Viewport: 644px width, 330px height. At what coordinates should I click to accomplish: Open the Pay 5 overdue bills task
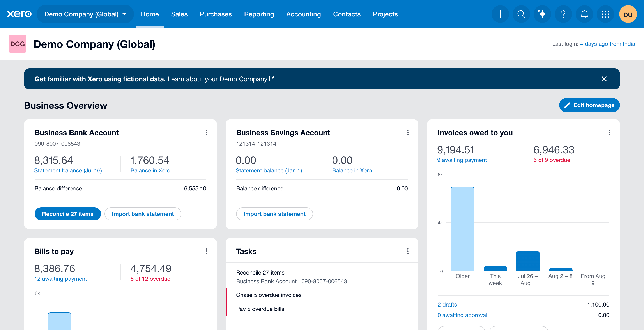(x=322, y=309)
